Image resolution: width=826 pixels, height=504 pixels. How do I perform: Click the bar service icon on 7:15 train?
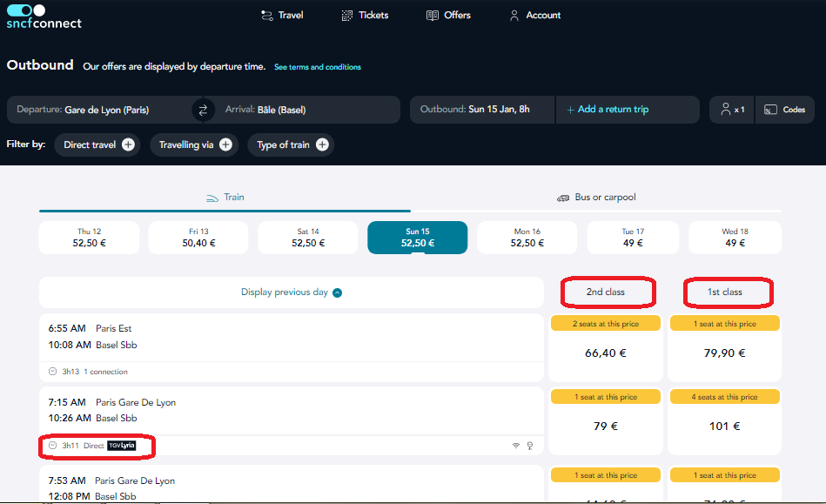[530, 446]
